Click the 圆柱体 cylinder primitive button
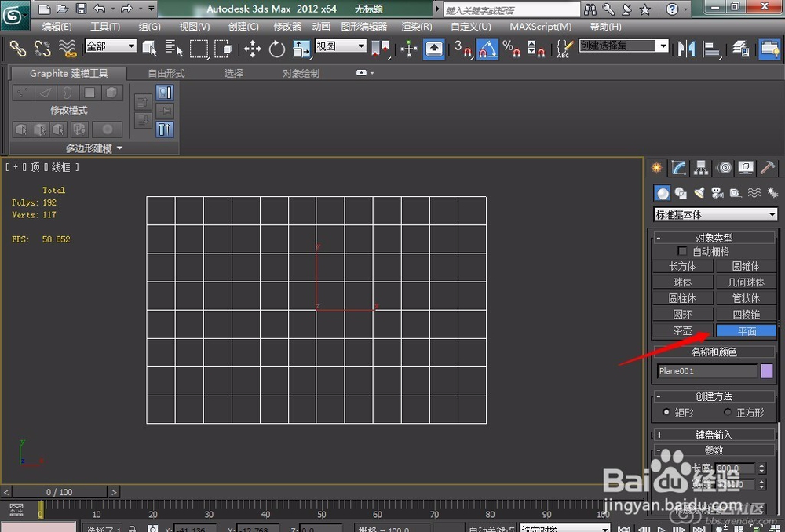Screen dimensions: 785x532 (x=683, y=298)
